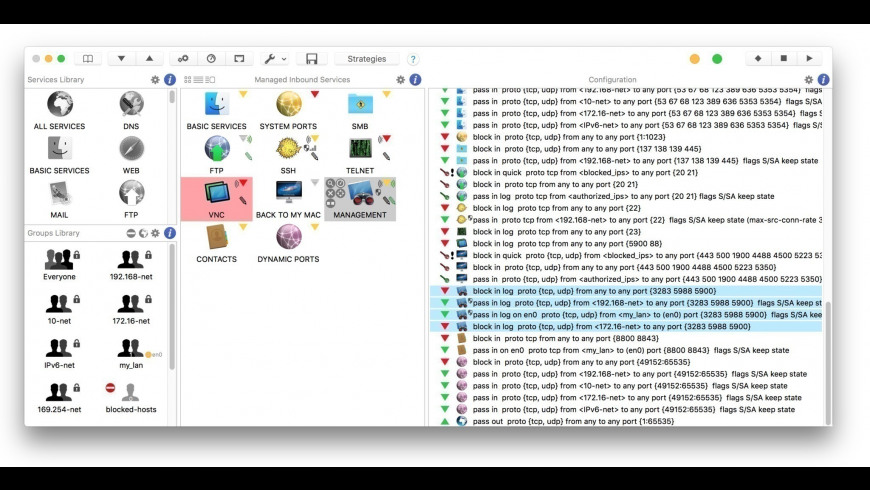Click the clock icon in the toolbar
The width and height of the screenshot is (870, 490).
tap(211, 59)
